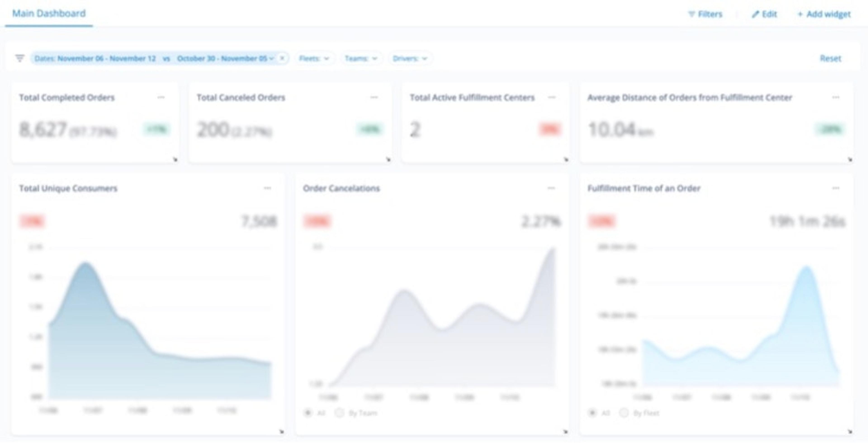Viewport: 868px width, 443px height.
Task: Expand the Teams filter dropdown
Action: [361, 58]
